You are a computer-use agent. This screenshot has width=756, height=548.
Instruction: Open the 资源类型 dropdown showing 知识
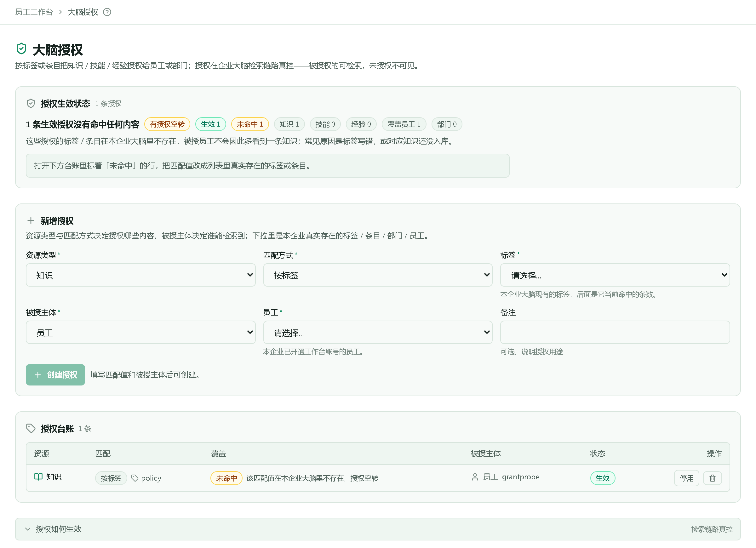(x=141, y=275)
